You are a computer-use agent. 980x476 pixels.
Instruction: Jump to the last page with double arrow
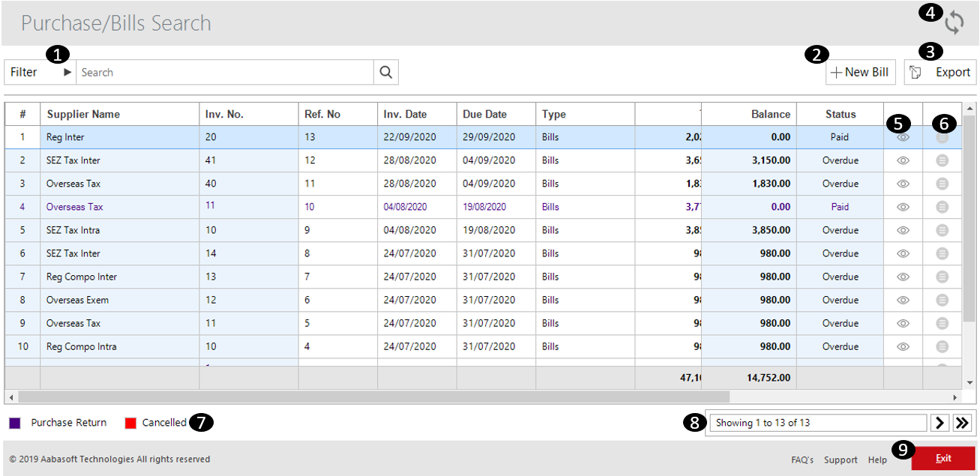[963, 422]
